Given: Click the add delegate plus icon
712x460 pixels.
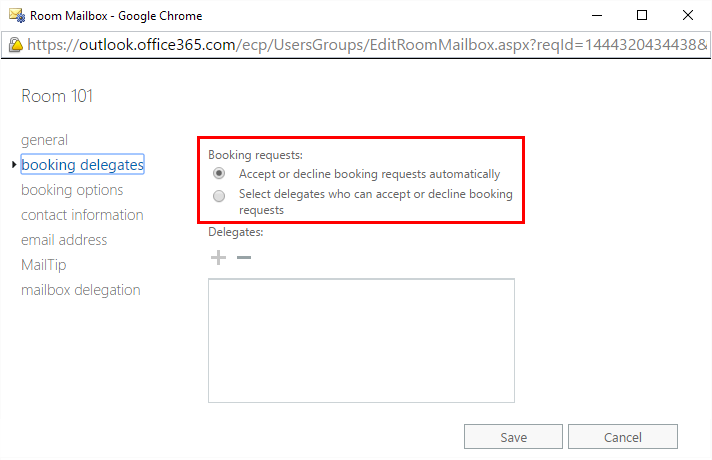Looking at the screenshot, I should coord(218,258).
